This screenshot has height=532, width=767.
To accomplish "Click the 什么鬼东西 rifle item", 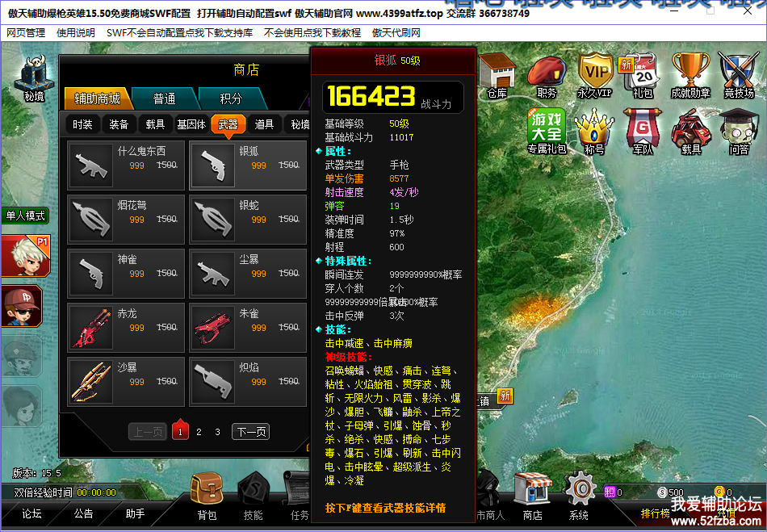I will pos(126,165).
